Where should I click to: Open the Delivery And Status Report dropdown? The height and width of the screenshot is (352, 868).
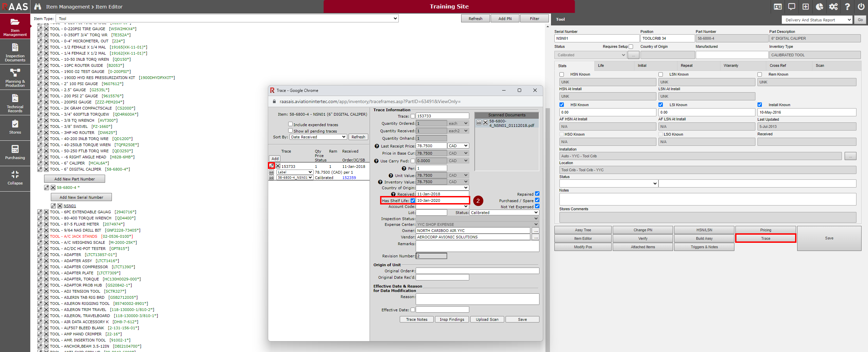pos(816,20)
